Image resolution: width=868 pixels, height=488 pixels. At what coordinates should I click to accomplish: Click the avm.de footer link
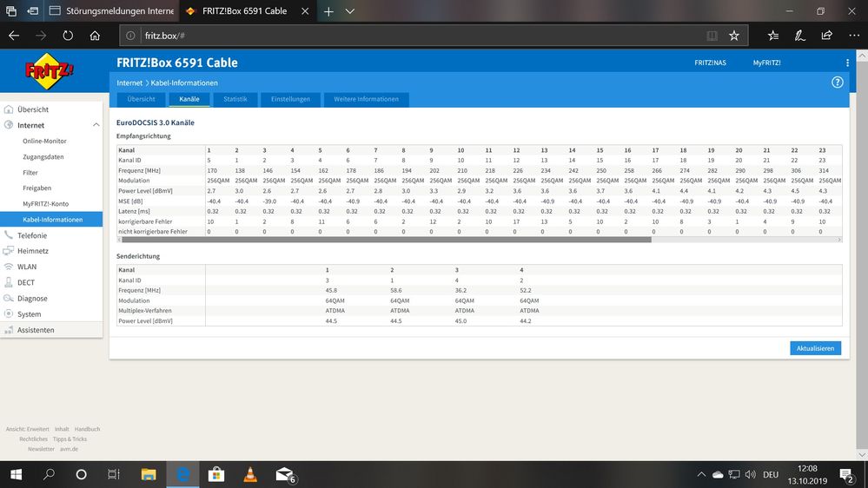(69, 449)
